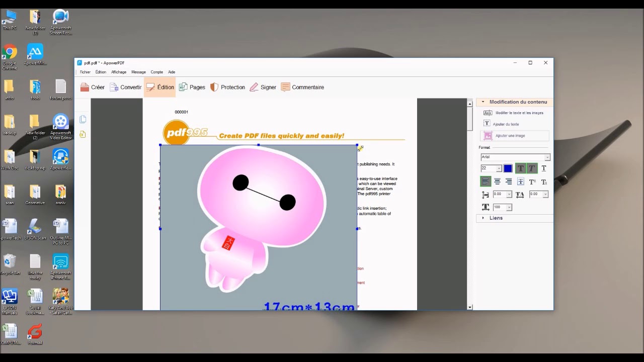Viewport: 644px width, 362px height.
Task: Open the Compte menu
Action: pyautogui.click(x=157, y=72)
